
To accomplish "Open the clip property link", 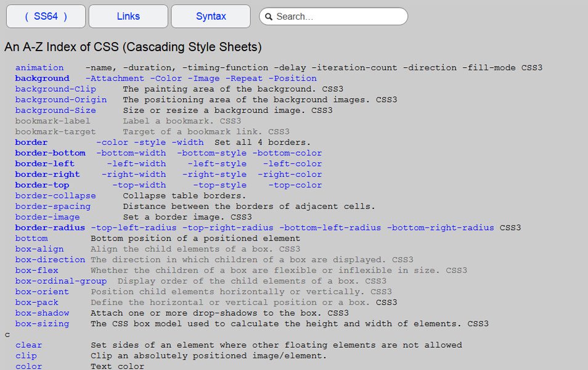I will point(26,356).
